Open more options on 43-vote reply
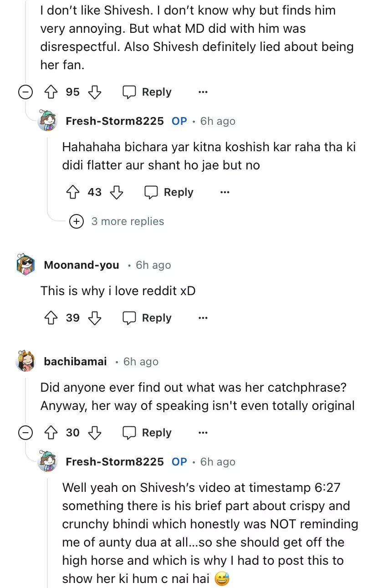 (225, 192)
